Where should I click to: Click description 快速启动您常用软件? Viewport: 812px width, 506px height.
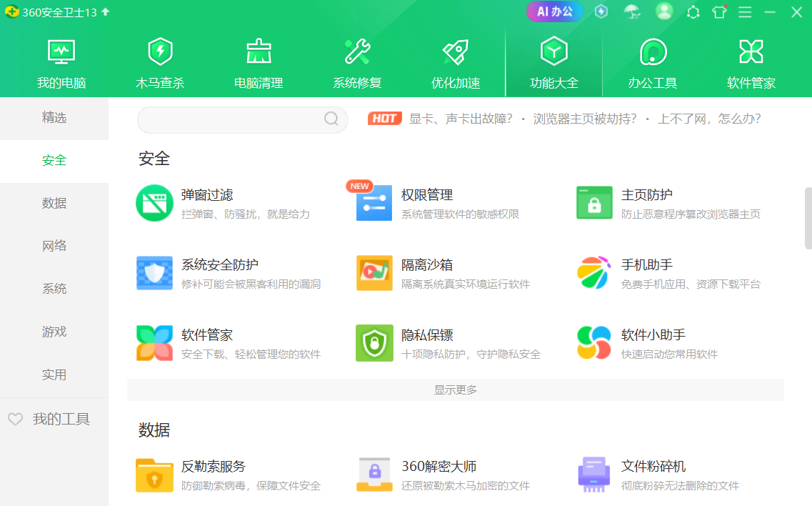click(x=670, y=354)
